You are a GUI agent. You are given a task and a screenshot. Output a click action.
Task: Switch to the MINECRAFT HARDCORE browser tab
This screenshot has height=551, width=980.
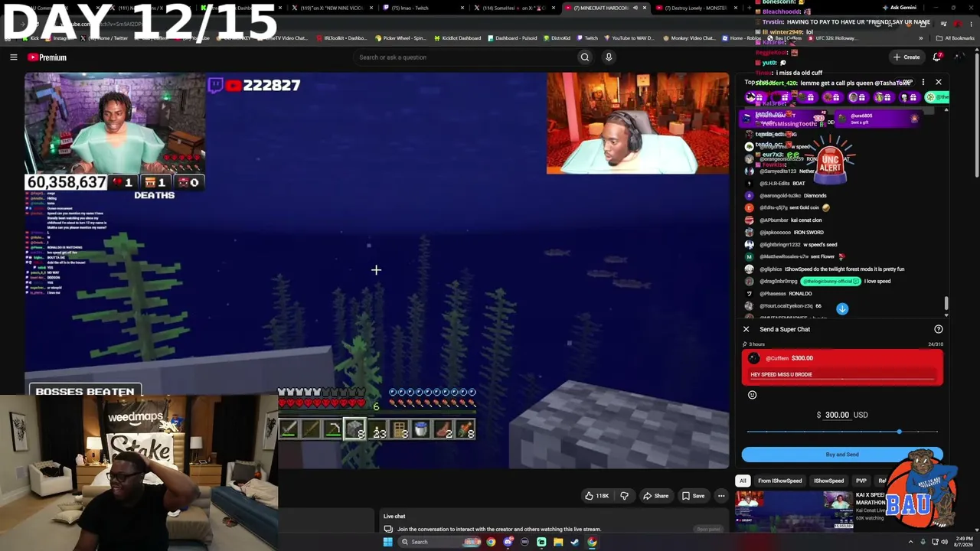(605, 8)
